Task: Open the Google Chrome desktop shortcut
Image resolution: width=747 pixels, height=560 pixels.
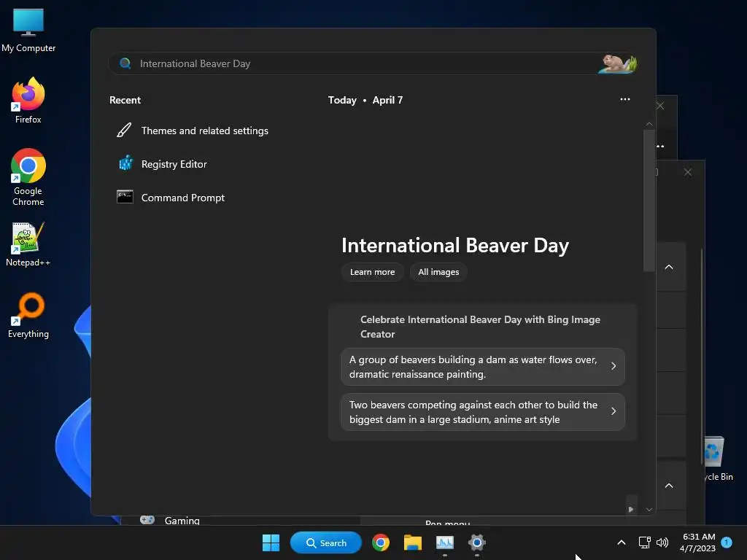Action: point(28,177)
